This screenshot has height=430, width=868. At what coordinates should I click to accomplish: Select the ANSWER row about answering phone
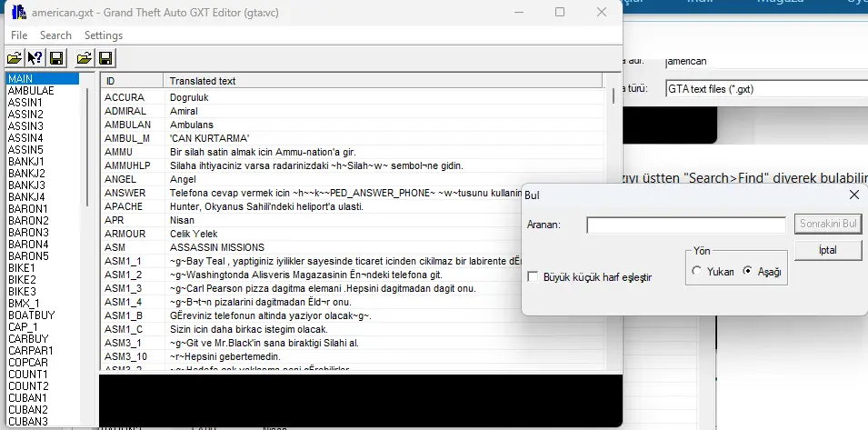pyautogui.click(x=312, y=193)
